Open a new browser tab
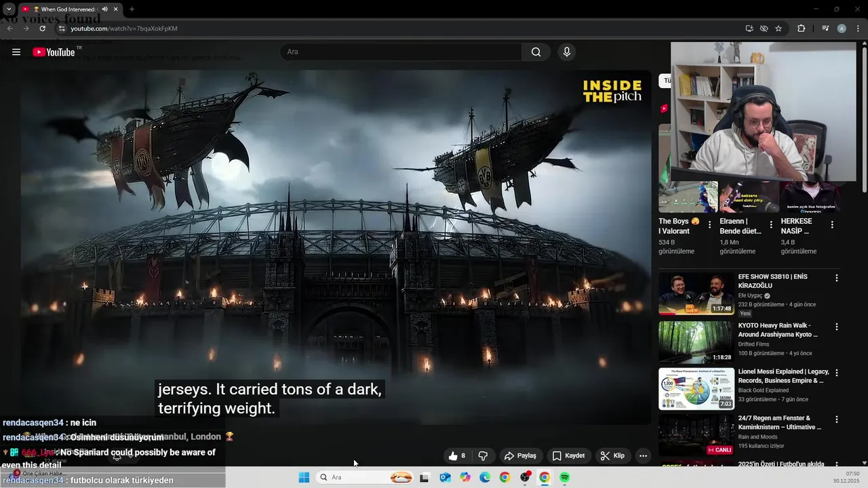 (x=132, y=9)
